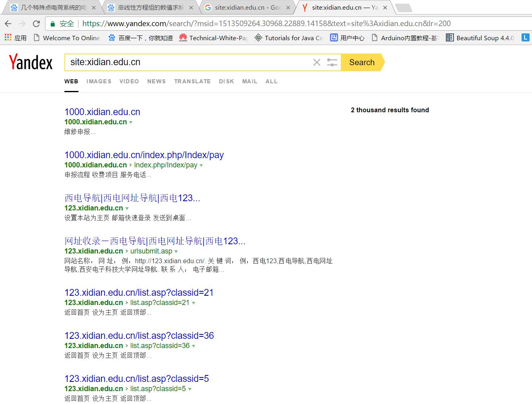Expand arrow after list.asp?classid=36 URL
The width and height of the screenshot is (532, 404).
click(x=194, y=346)
